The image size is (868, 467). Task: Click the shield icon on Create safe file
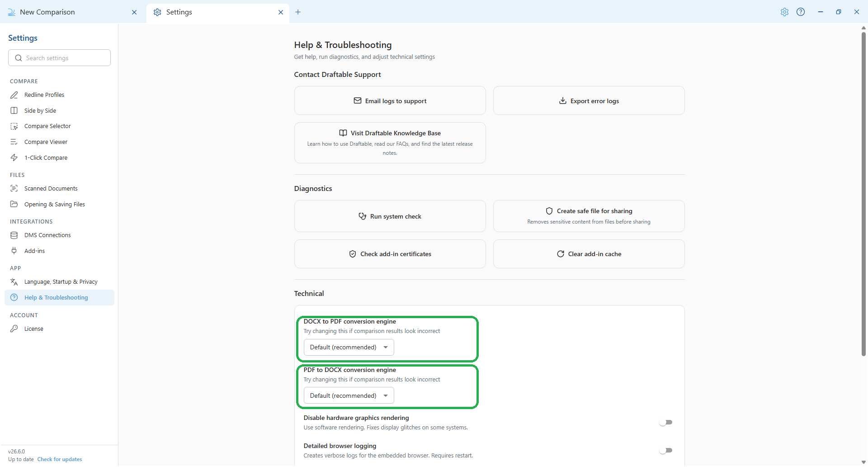549,211
